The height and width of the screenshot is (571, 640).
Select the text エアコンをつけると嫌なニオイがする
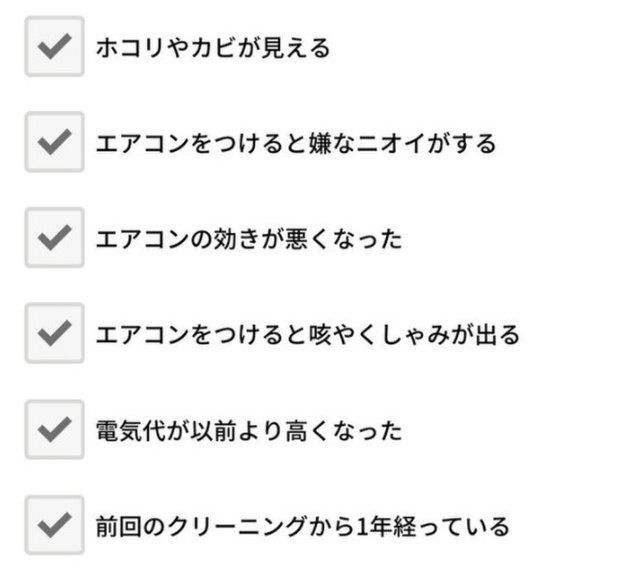click(296, 143)
